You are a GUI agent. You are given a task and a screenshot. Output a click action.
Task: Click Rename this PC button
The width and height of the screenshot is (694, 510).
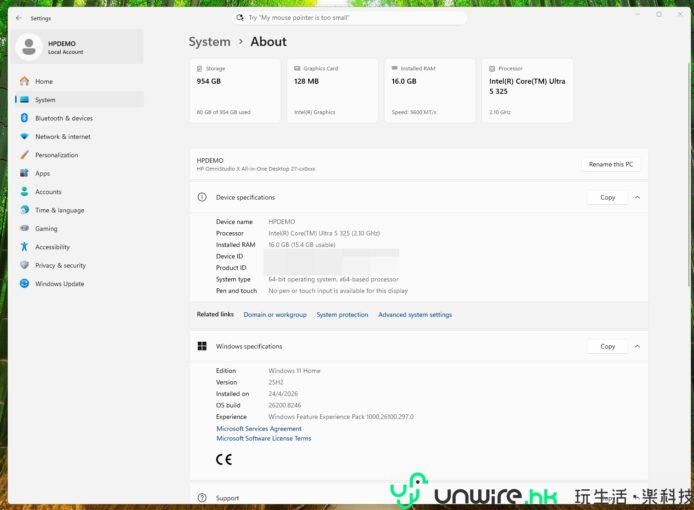[x=611, y=164]
